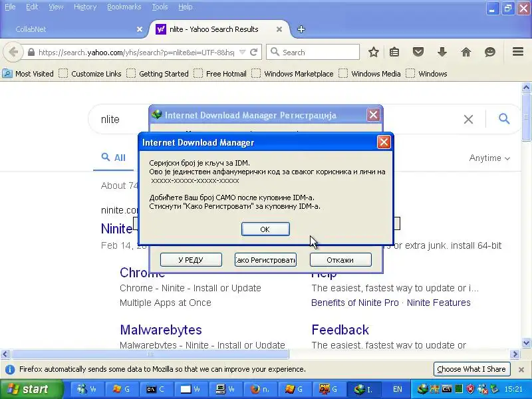Clear the Yahoo search box with X
Screen dimensions: 532x399
tap(468, 119)
